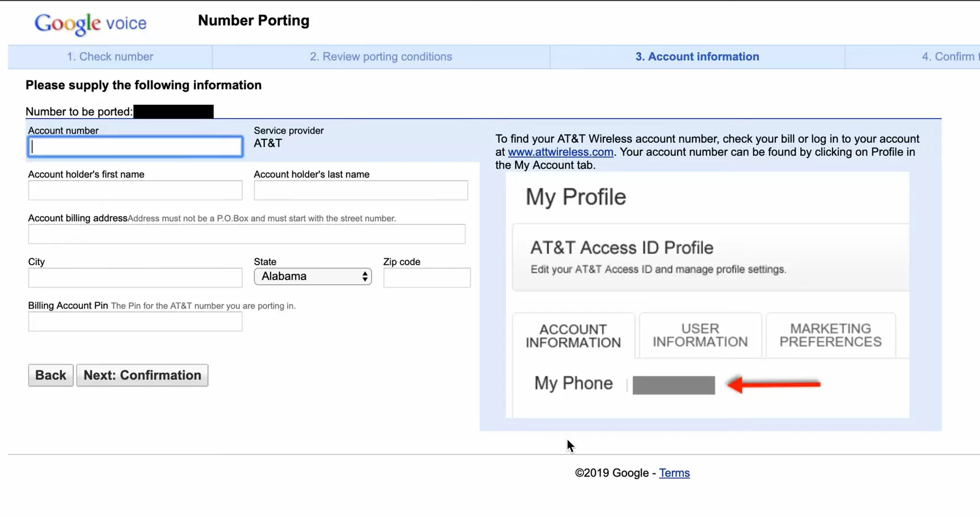Click inside the Account number field
Image resolution: width=980 pixels, height=517 pixels.
click(135, 146)
